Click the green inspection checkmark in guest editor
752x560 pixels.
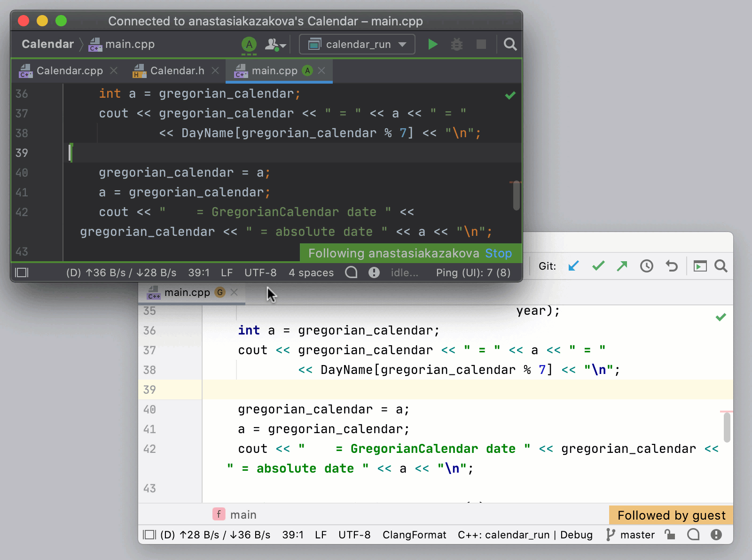[510, 95]
